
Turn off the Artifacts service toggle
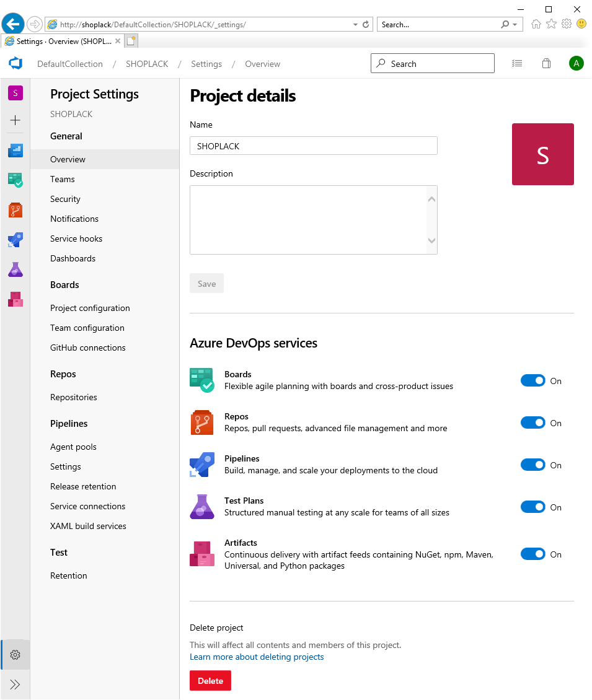[532, 554]
